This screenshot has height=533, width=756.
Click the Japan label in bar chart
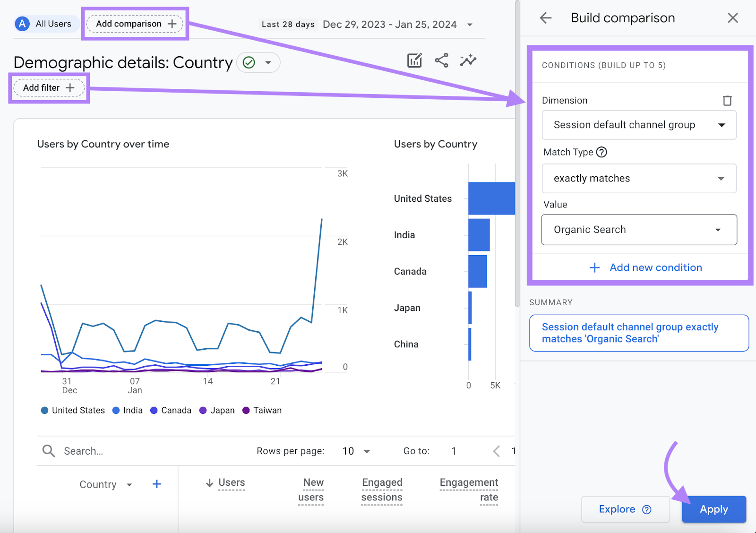[407, 308]
